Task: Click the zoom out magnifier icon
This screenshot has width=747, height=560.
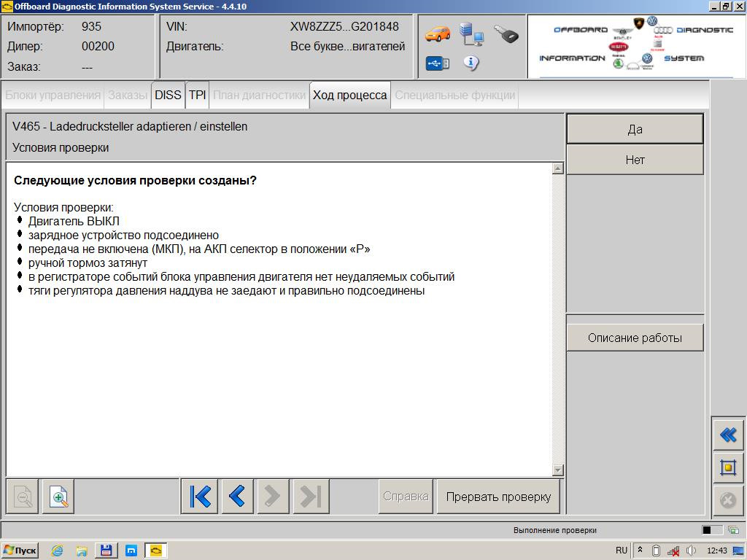Action: [23, 497]
